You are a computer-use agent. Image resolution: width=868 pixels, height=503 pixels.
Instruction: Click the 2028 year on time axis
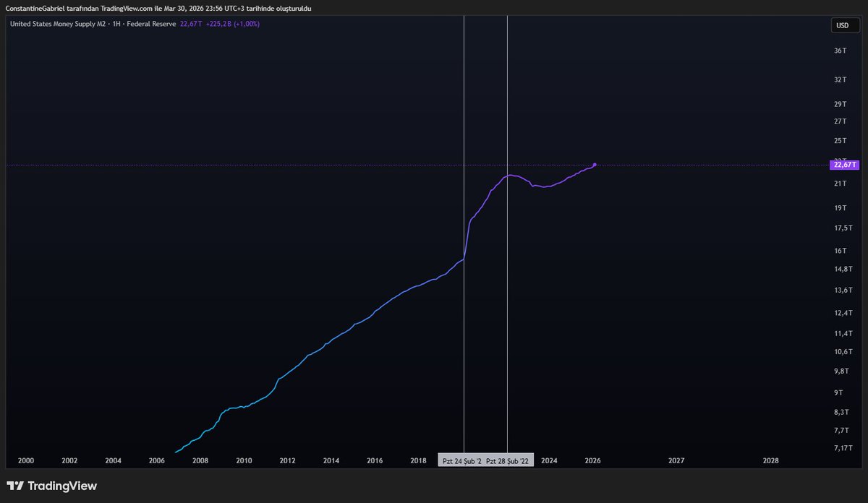point(771,460)
